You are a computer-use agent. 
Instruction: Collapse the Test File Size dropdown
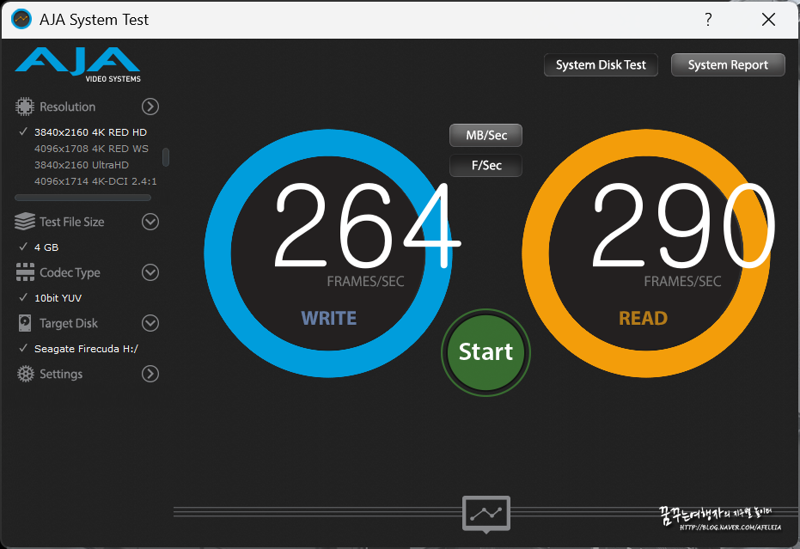click(x=150, y=221)
